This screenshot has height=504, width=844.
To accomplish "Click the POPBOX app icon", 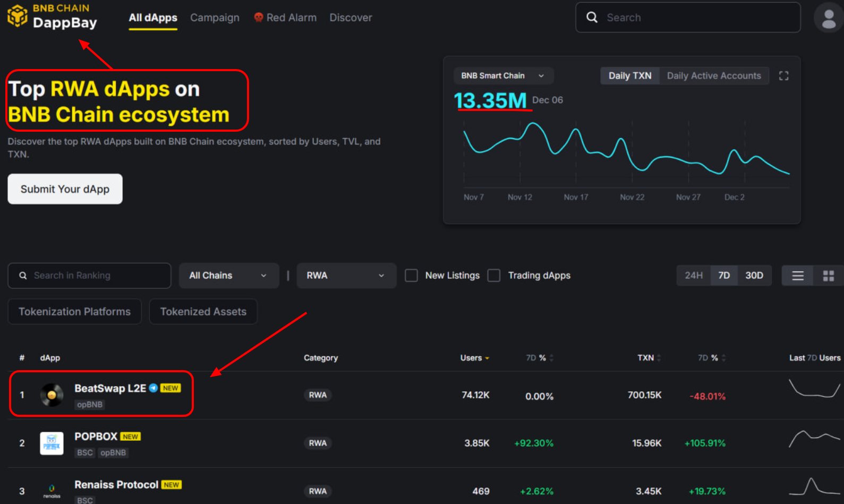I will click(52, 443).
